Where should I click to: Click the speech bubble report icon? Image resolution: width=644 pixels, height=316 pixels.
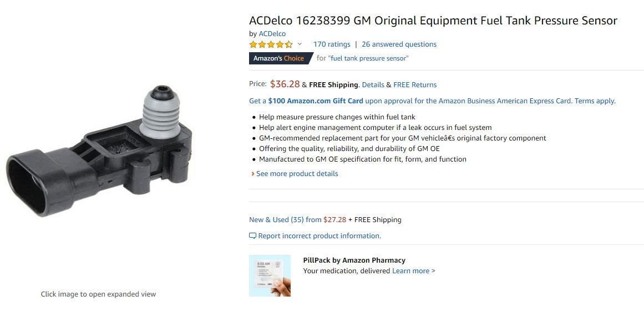pyautogui.click(x=253, y=236)
